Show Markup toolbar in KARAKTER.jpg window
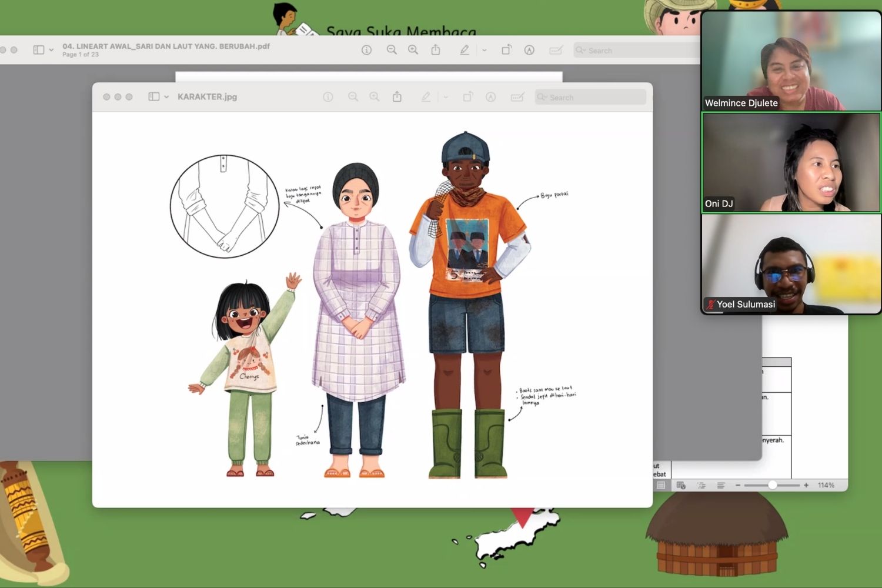This screenshot has width=882, height=588. [x=491, y=97]
